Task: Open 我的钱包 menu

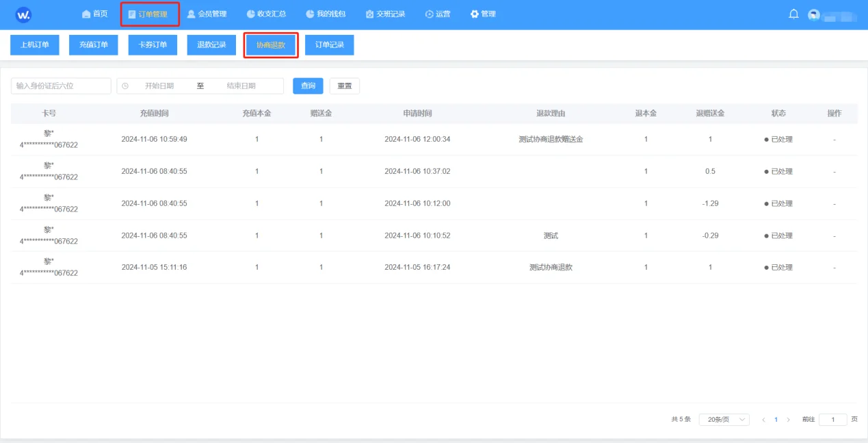Action: tap(326, 14)
